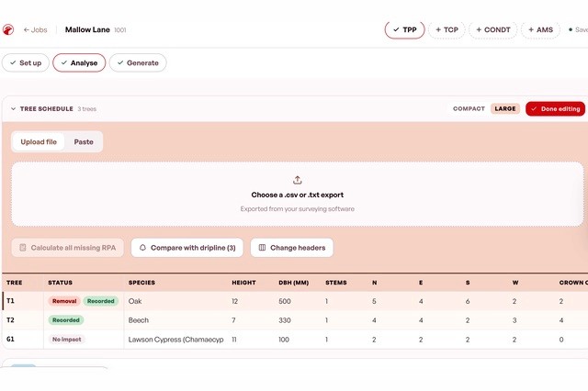This screenshot has width=588, height=391.
Task: Toggle the TPP report type pill
Action: [404, 29]
